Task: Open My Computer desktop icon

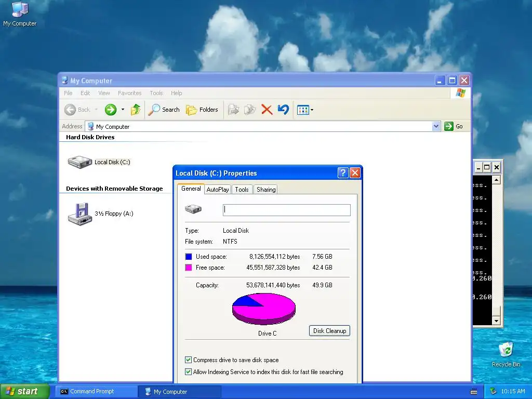Action: tap(20, 14)
